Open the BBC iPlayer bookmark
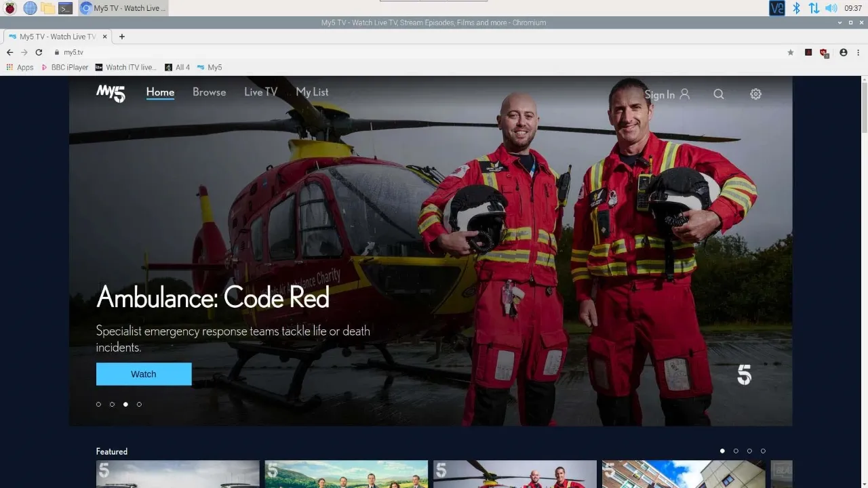The height and width of the screenshot is (488, 868). pos(65,67)
